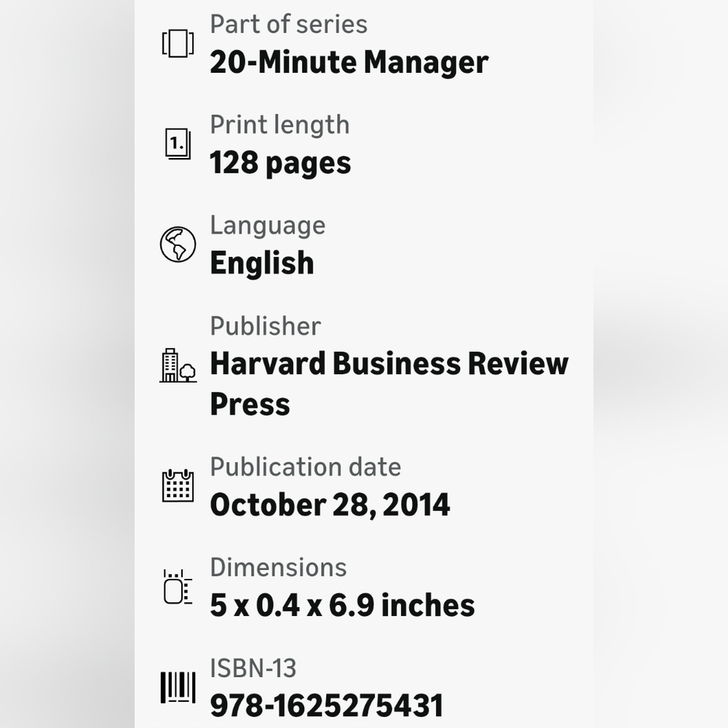
Task: Select '5 x 0.4 x 6.9 inches' text
Action: coord(342,606)
